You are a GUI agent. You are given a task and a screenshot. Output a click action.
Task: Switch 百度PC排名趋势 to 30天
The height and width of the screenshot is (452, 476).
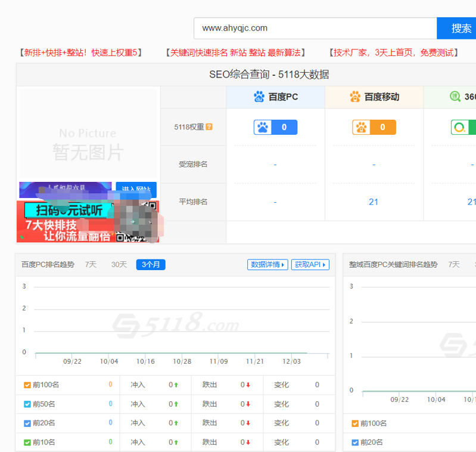(119, 265)
